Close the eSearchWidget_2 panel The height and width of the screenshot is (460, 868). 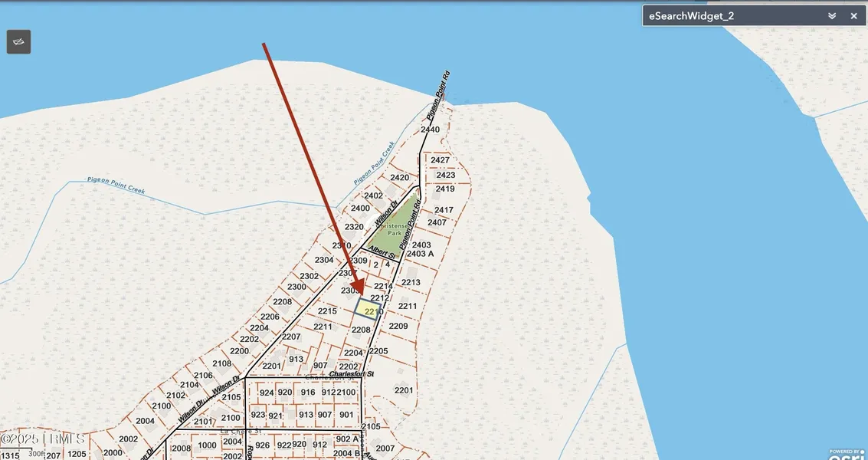pyautogui.click(x=853, y=16)
